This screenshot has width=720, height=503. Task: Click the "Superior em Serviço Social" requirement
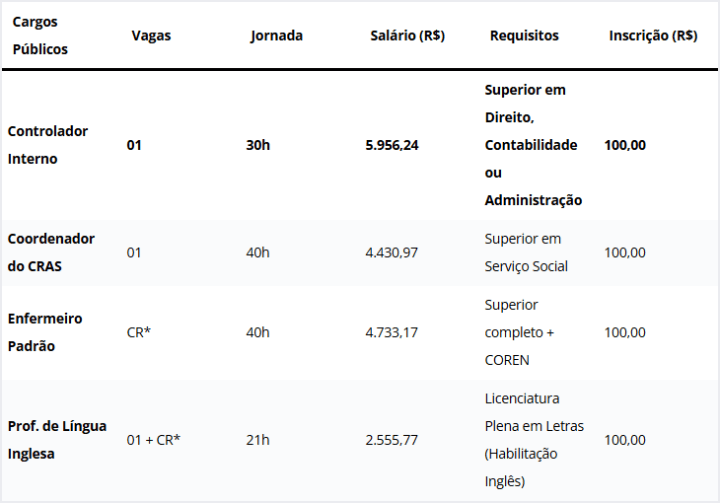526,253
